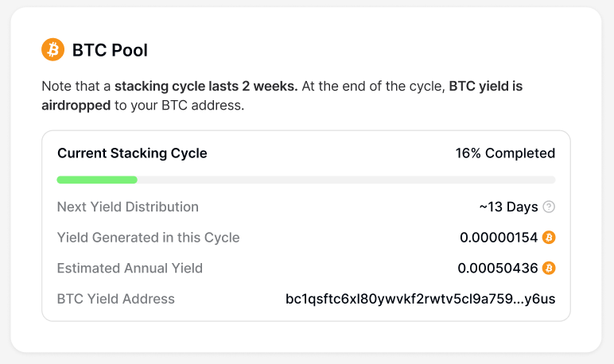The image size is (614, 364).
Task: Click the "to your BTC address" note text
Action: click(179, 105)
